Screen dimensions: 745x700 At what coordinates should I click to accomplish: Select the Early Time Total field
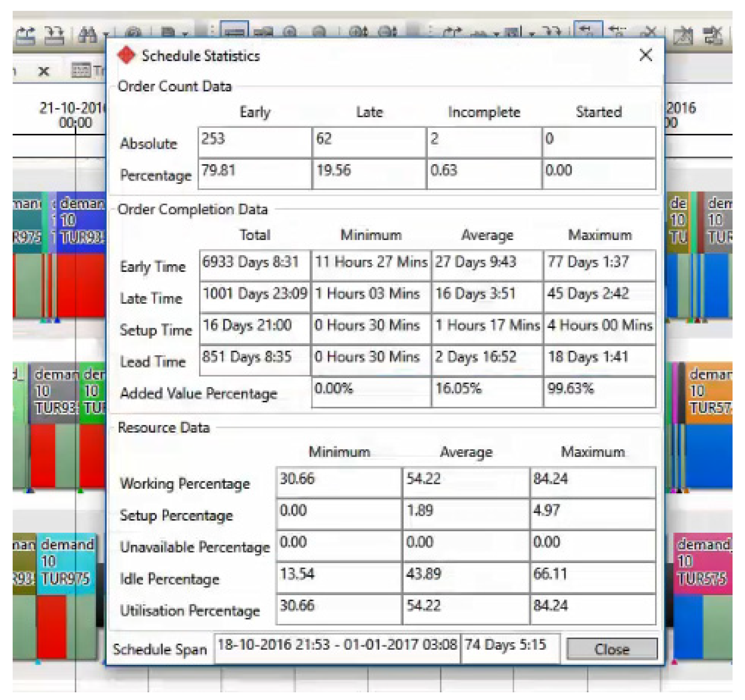[254, 265]
